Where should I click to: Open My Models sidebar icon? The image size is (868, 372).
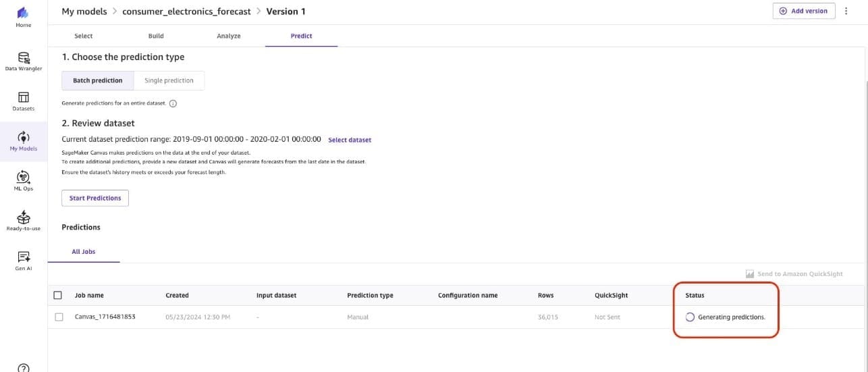(23, 138)
